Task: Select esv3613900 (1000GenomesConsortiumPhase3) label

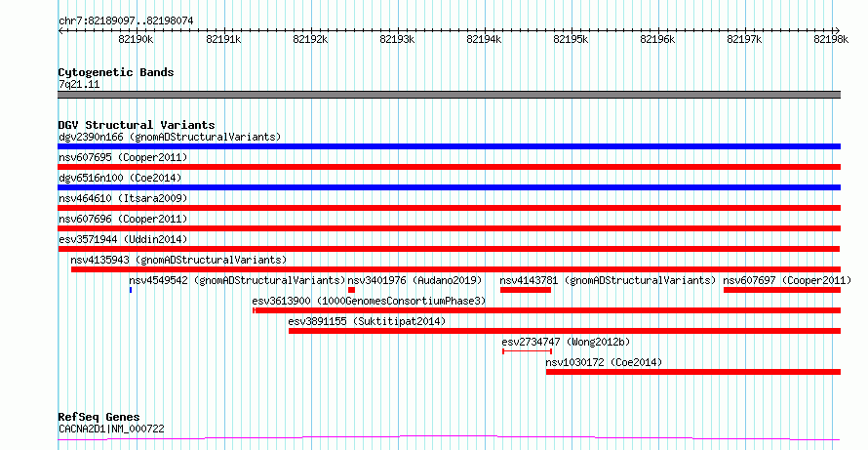Action: tap(369, 301)
